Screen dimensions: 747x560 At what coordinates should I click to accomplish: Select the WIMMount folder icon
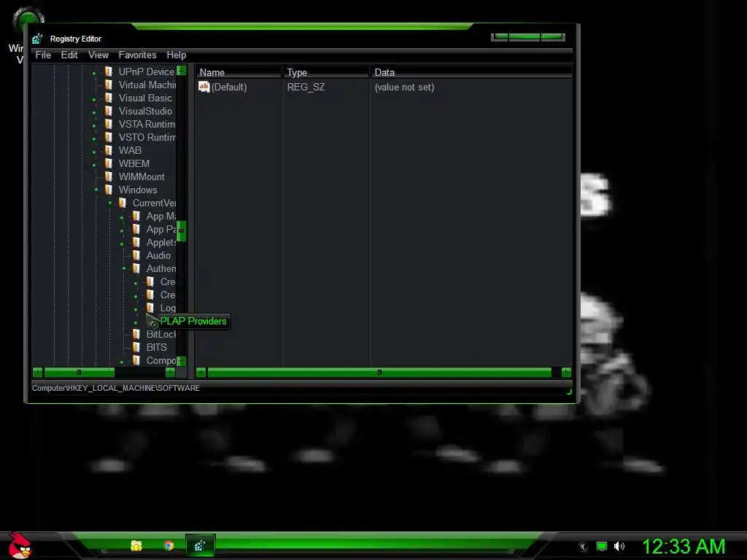pos(109,176)
